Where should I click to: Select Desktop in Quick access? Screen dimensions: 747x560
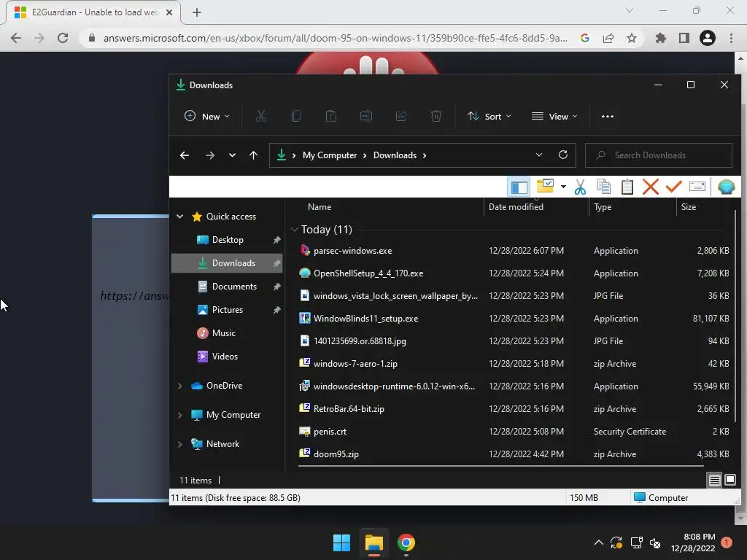pos(228,239)
